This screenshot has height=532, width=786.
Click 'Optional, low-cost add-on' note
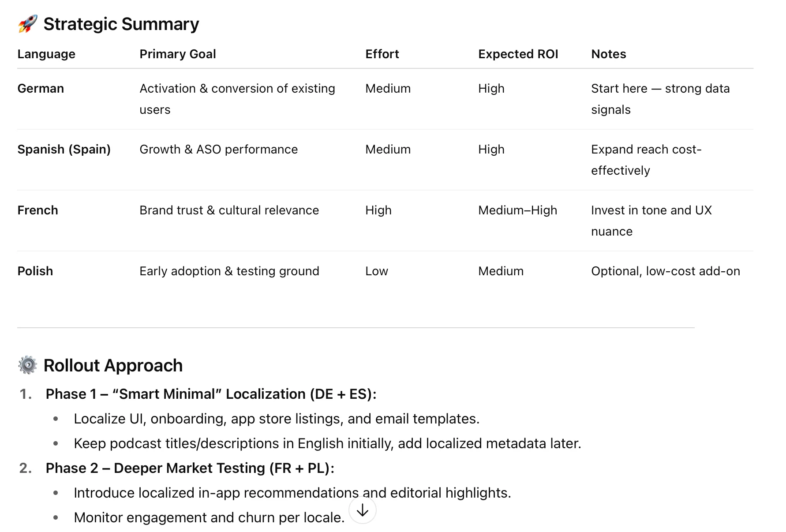(665, 271)
